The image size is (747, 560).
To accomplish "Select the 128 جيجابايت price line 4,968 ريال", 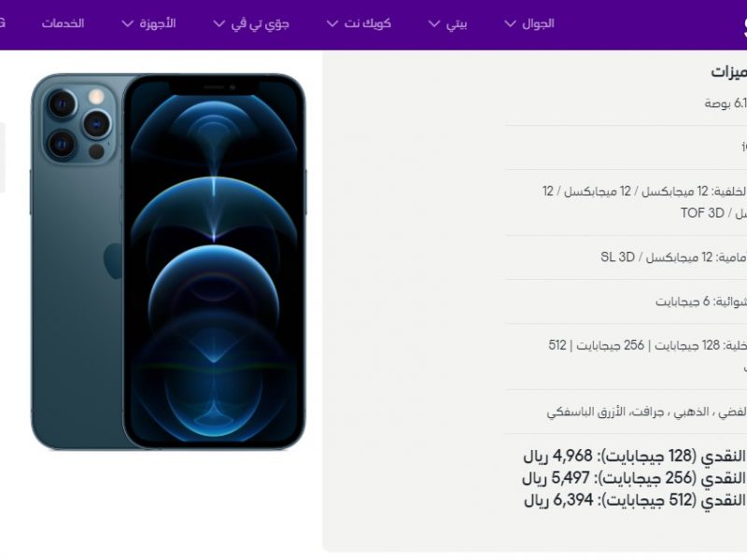I will (634, 455).
